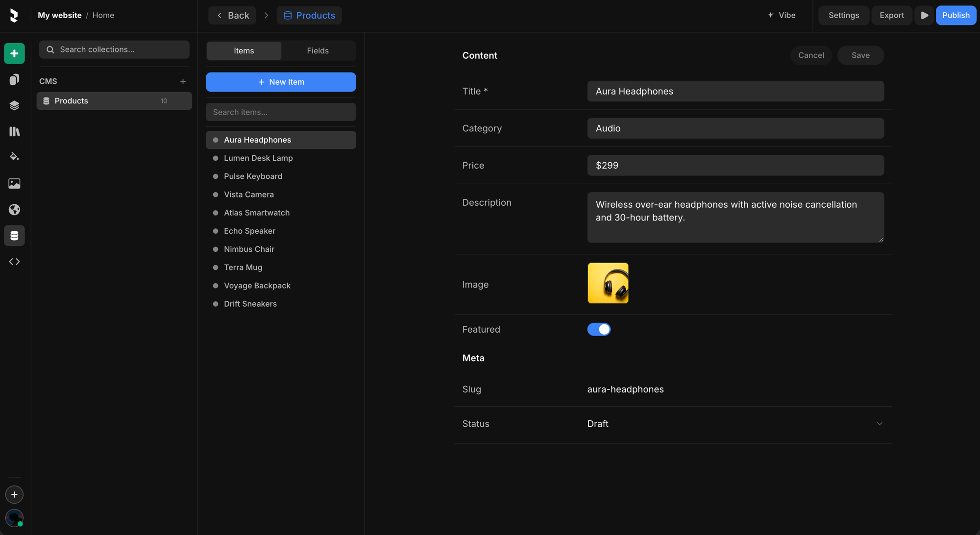Click the Home breadcrumb
This screenshot has height=535, width=980.
[x=103, y=15]
